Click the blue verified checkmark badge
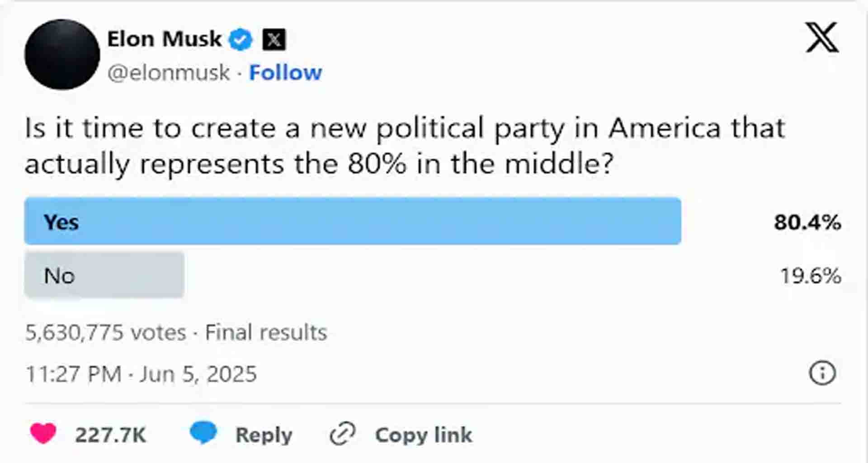 click(240, 40)
